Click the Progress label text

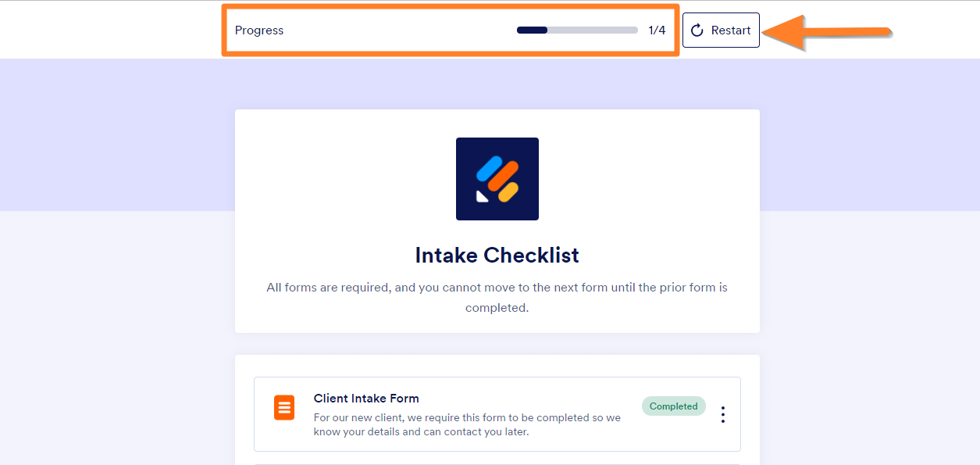[x=259, y=30]
